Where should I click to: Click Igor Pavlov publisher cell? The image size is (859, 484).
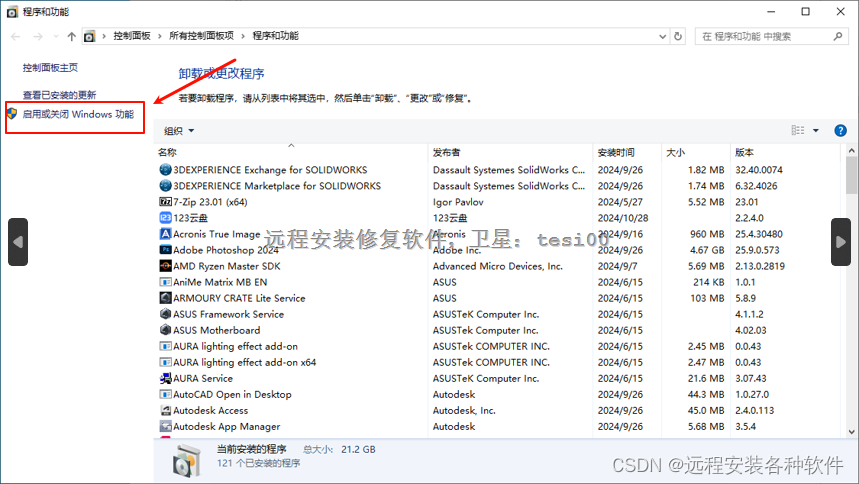coord(459,202)
